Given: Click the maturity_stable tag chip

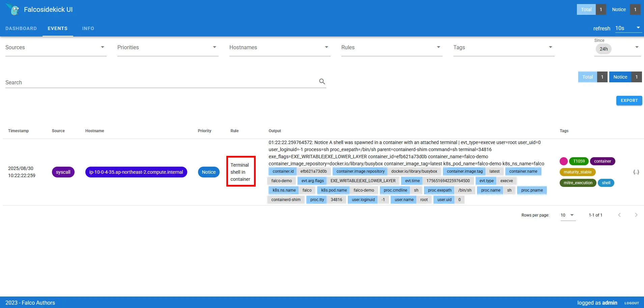Looking at the screenshot, I should (x=578, y=172).
